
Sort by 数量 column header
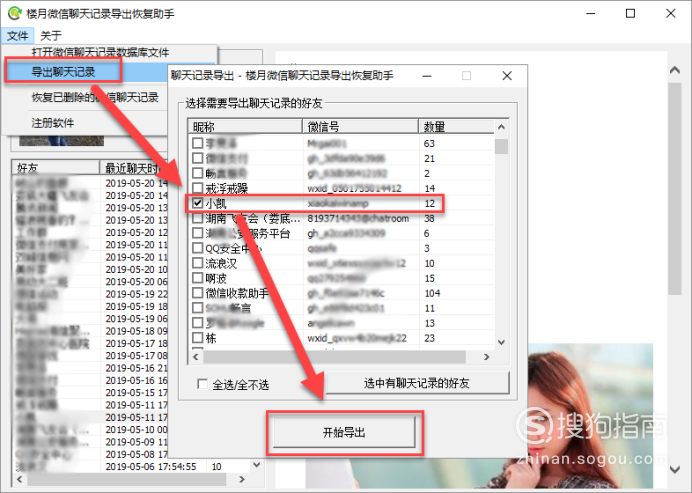point(456,127)
